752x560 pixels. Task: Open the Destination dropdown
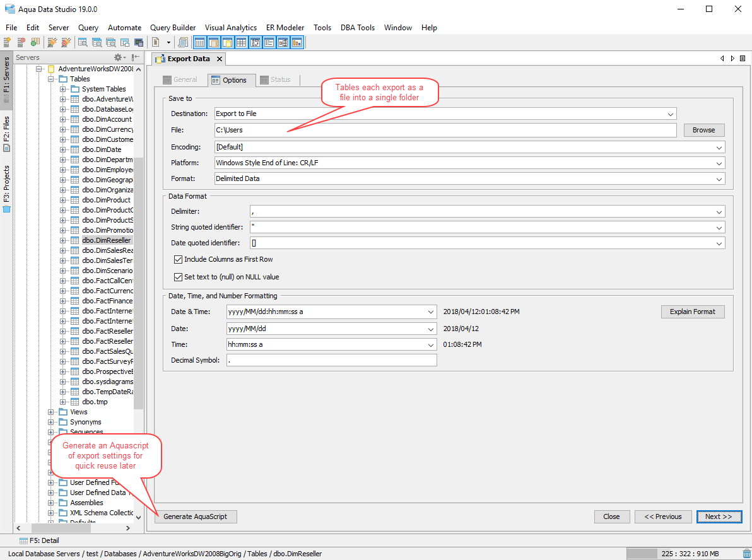point(671,114)
